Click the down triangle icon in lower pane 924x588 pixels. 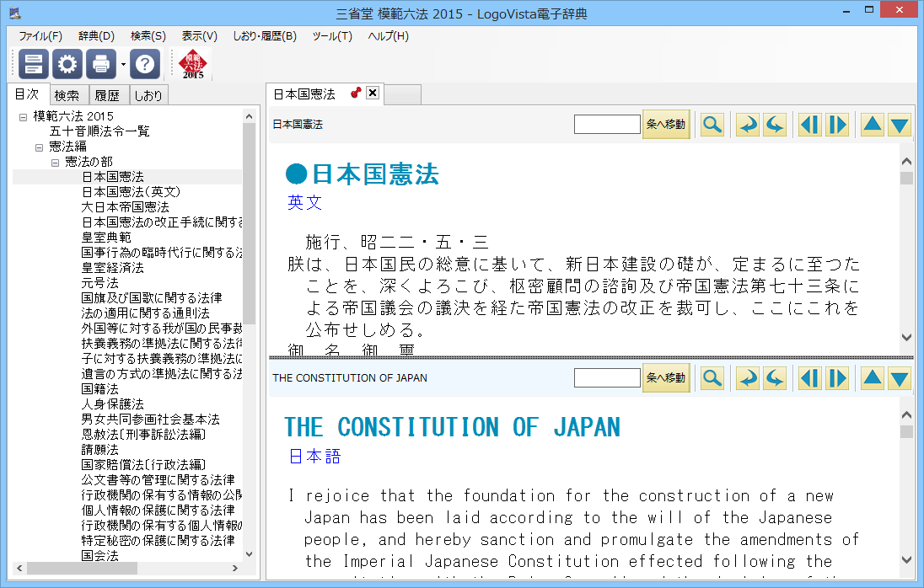click(900, 378)
